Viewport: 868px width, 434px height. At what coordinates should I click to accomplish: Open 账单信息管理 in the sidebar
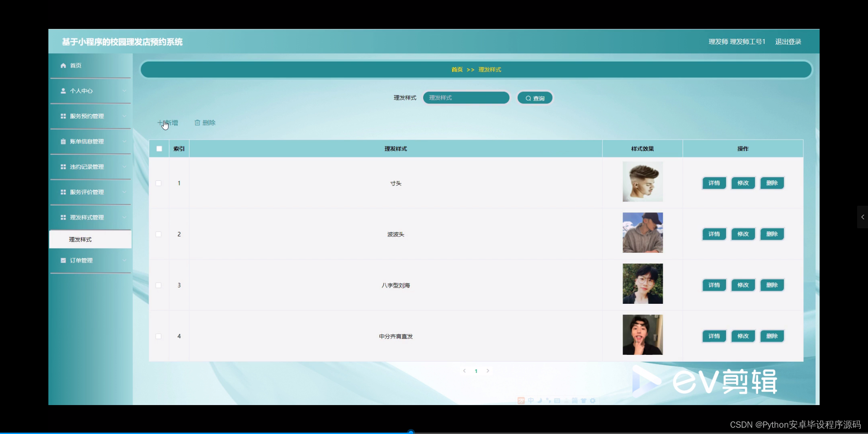[90, 142]
